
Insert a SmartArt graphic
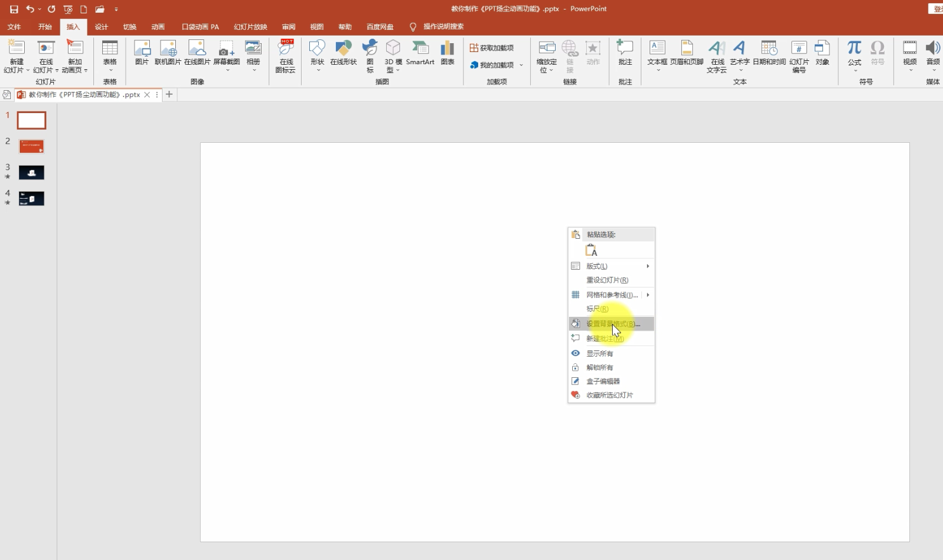(x=420, y=53)
